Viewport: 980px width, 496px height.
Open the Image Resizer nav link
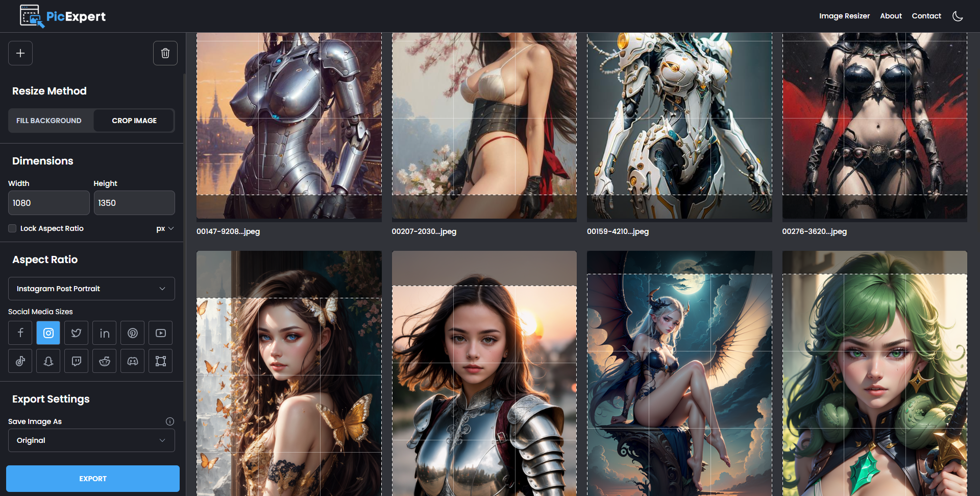[x=844, y=16]
